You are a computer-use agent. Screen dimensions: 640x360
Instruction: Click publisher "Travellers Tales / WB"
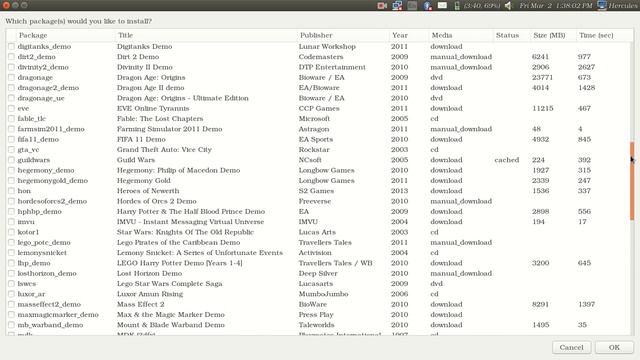pyautogui.click(x=335, y=263)
